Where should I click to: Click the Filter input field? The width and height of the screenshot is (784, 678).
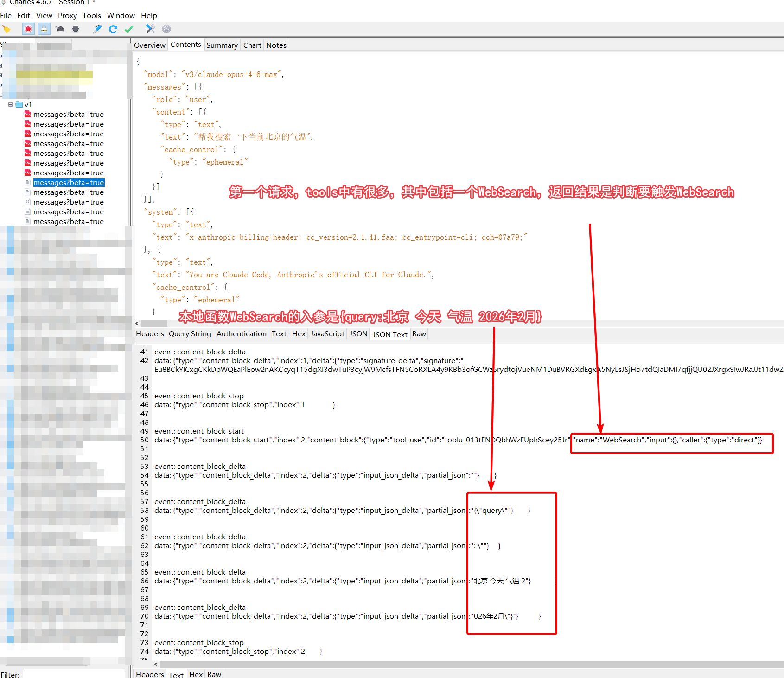pos(74,674)
